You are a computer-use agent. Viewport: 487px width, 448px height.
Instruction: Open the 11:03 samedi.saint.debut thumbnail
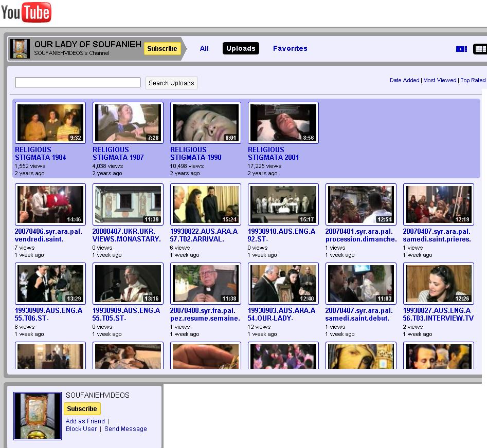coord(361,284)
